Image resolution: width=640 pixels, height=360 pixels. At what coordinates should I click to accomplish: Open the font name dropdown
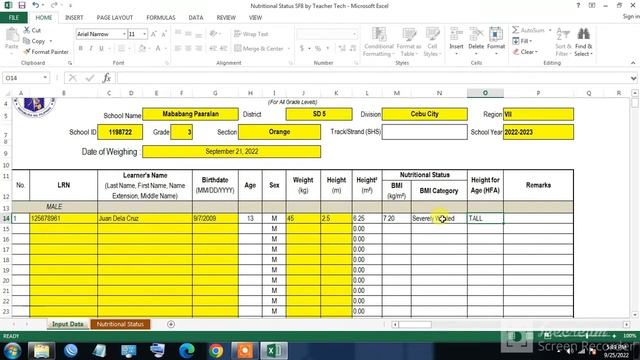pos(124,34)
